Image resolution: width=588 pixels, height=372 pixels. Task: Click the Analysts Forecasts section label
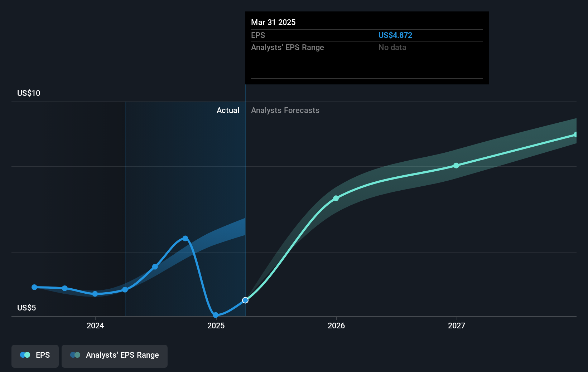pos(285,110)
